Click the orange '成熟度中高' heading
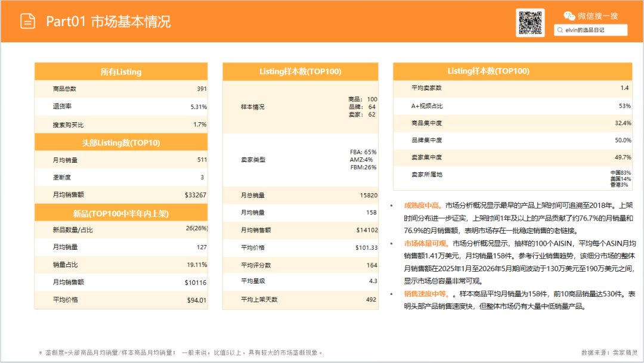This screenshot has width=644, height=363. point(422,205)
